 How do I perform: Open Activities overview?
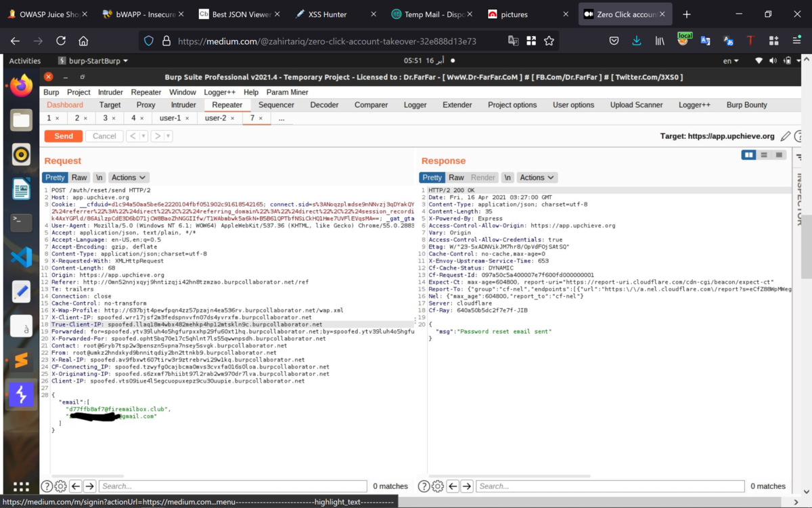(24, 61)
